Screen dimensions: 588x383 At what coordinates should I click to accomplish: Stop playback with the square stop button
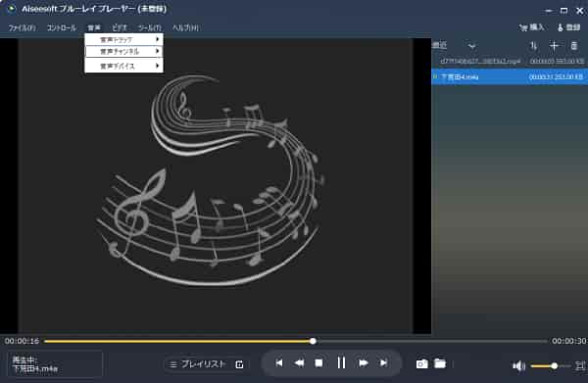(318, 363)
